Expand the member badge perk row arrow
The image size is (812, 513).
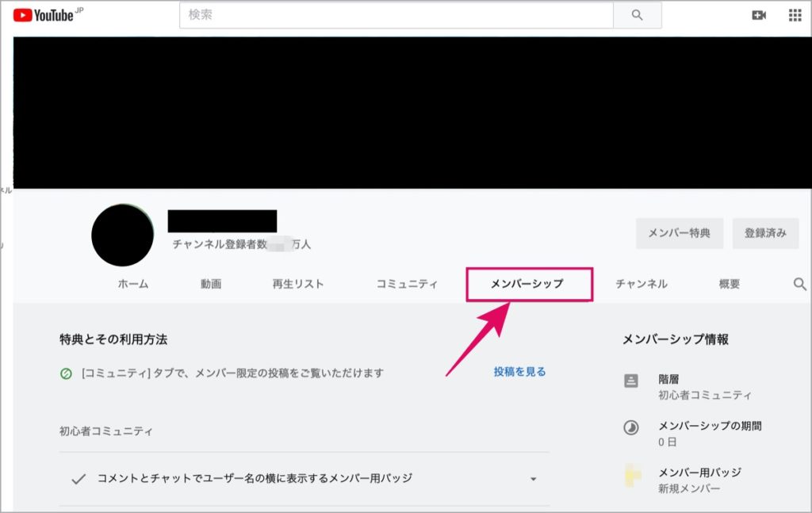coord(533,479)
